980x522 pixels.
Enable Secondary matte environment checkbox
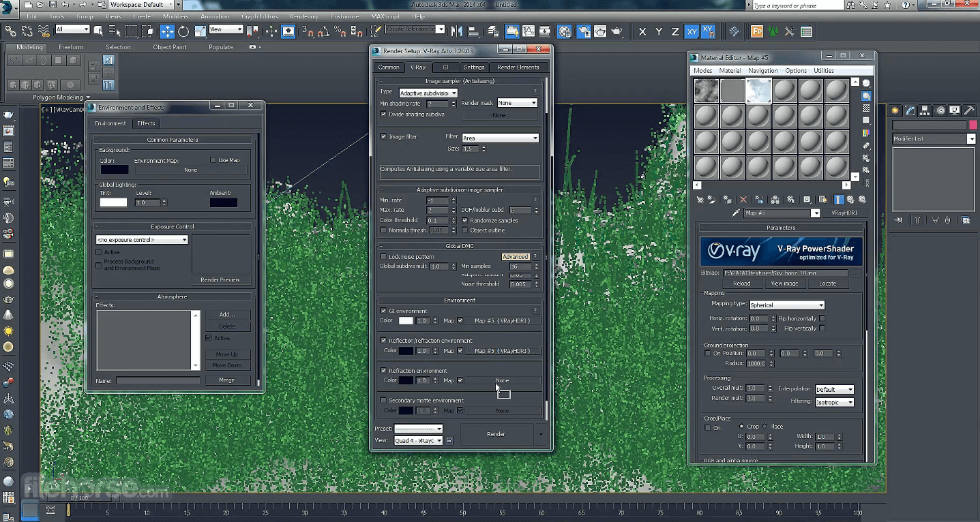383,400
